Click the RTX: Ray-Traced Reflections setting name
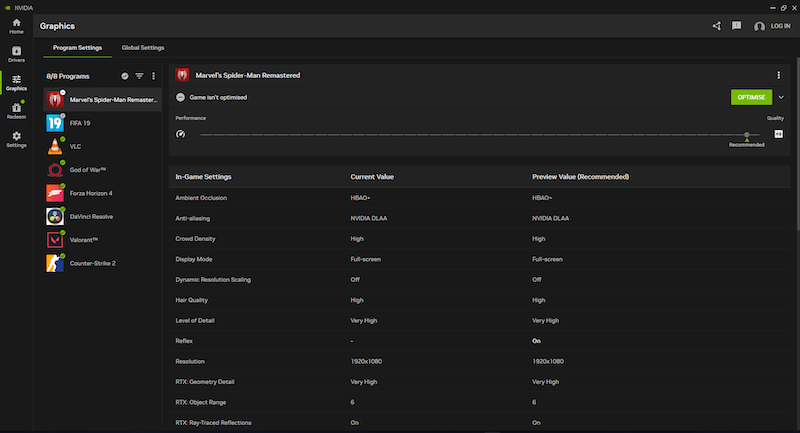 click(x=213, y=422)
